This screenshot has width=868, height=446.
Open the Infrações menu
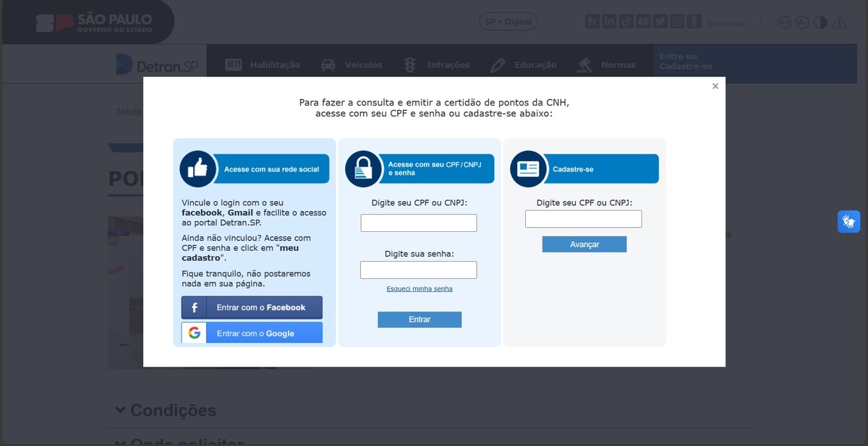(x=437, y=65)
